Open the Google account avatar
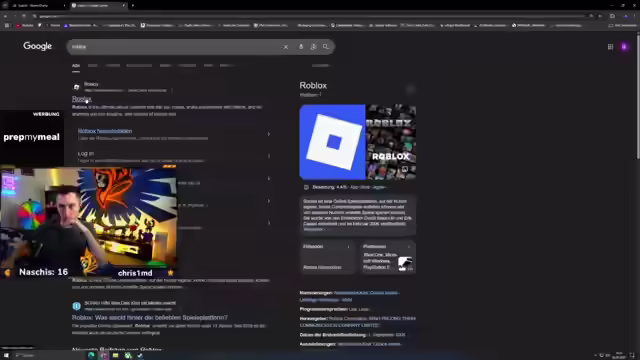 click(x=624, y=47)
